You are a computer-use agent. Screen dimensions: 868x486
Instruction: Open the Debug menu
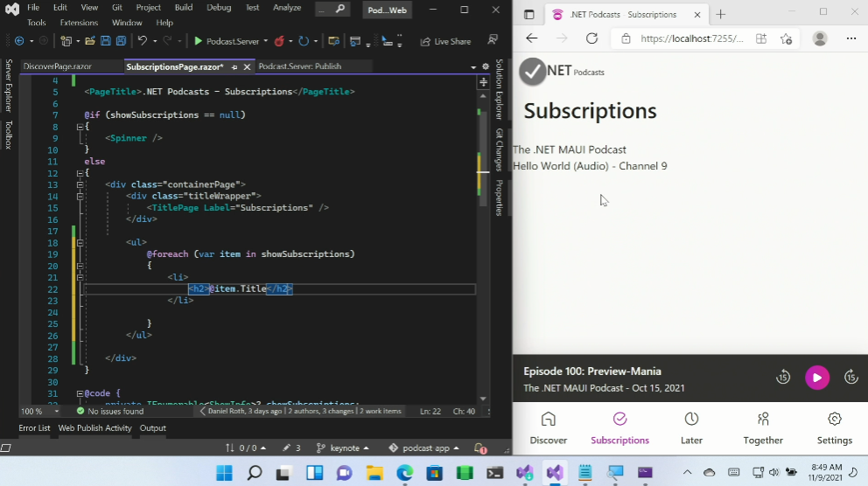click(219, 7)
